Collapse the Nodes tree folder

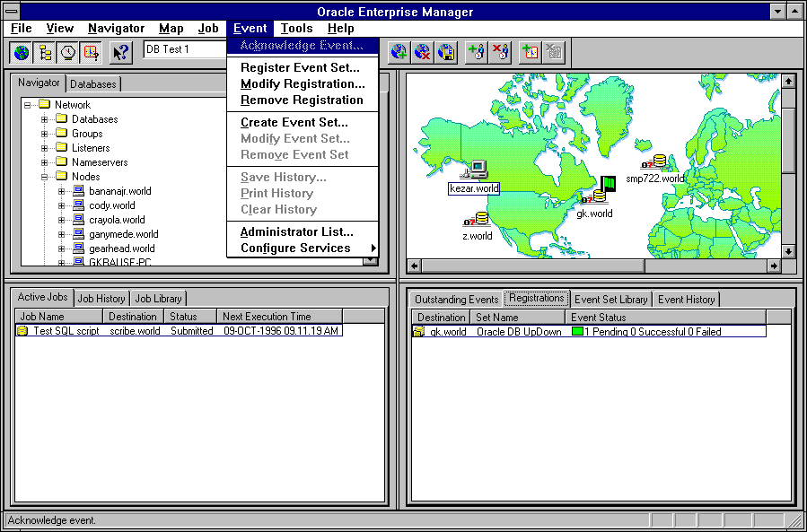pyautogui.click(x=45, y=177)
